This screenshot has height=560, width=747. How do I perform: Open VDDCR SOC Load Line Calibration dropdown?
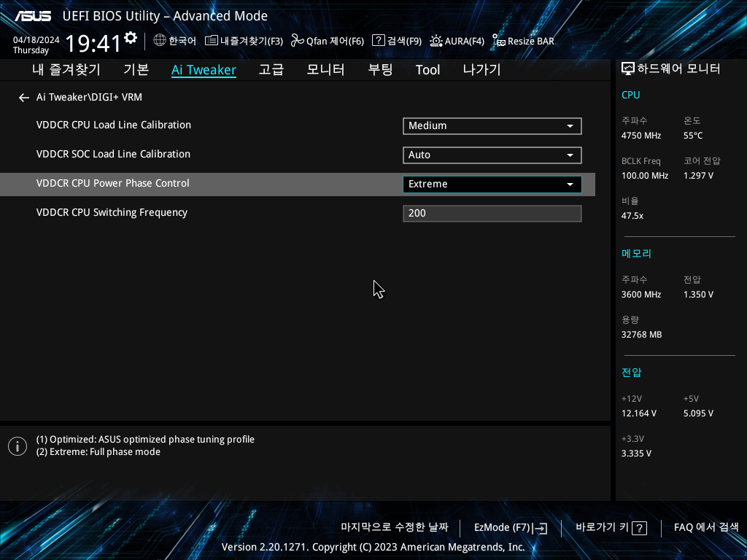[492, 155]
